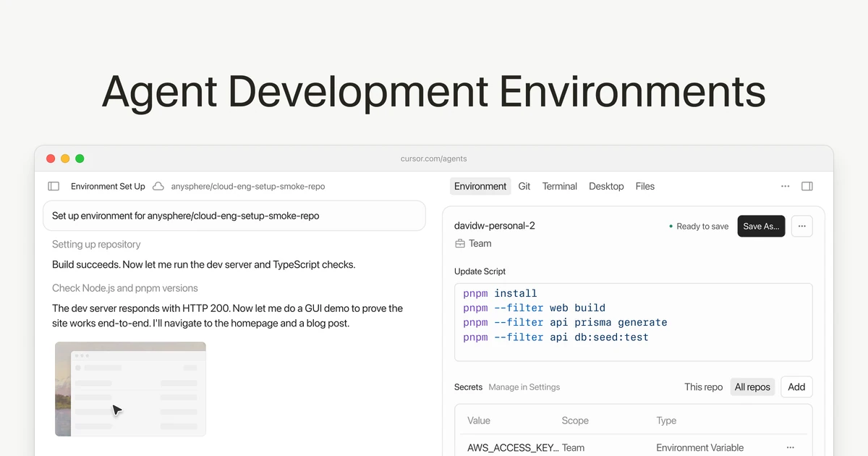868x456 pixels.
Task: Click the Save As... button
Action: click(761, 226)
